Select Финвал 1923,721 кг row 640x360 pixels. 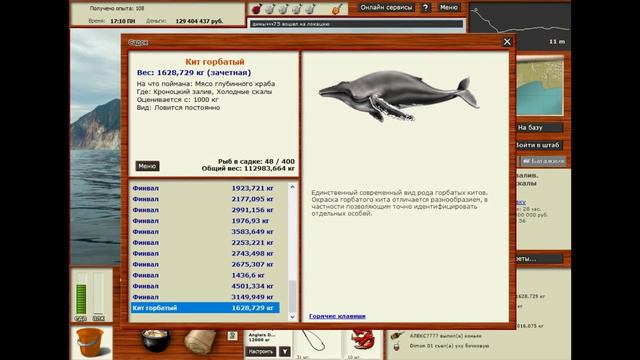tap(205, 188)
